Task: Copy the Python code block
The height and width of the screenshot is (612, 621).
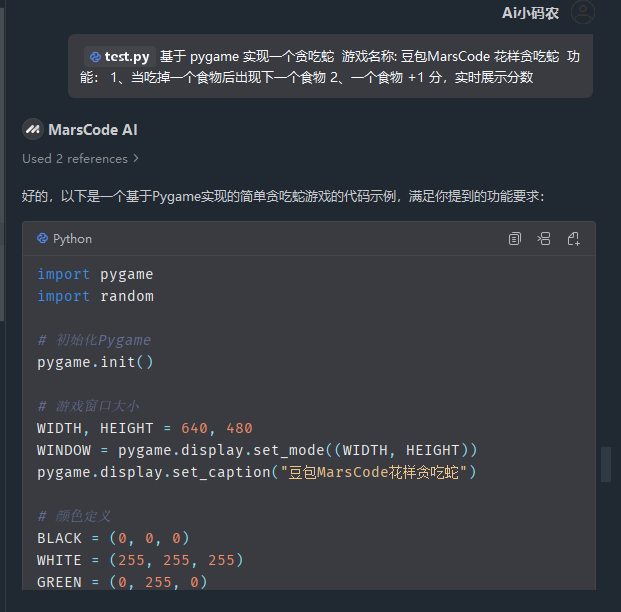Action: (514, 239)
